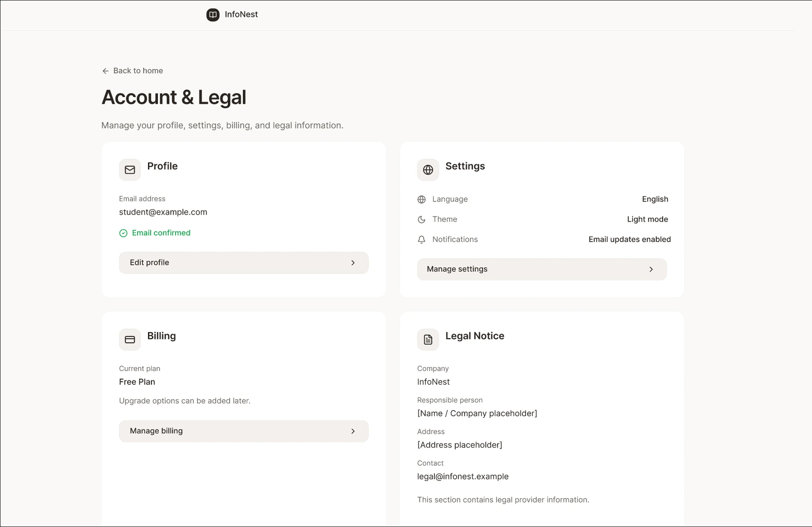The image size is (812, 527).
Task: Click the [Address placeholder] text
Action: pos(460,445)
